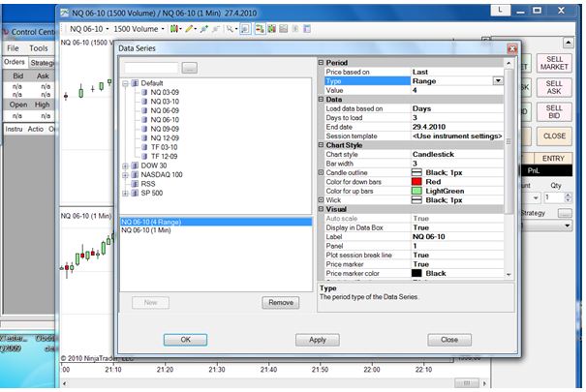Open the File menu in Control Center

[x=13, y=47]
